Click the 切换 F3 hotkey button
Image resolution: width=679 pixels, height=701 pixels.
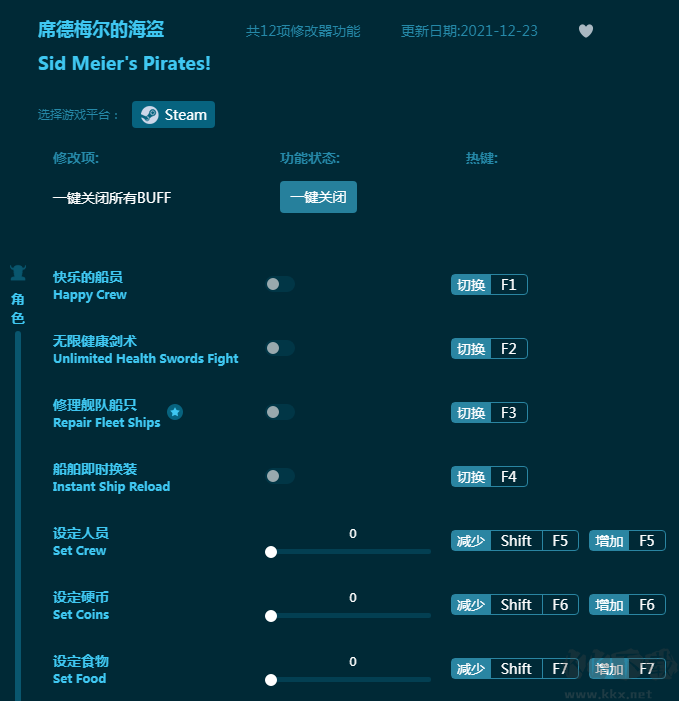click(x=489, y=412)
